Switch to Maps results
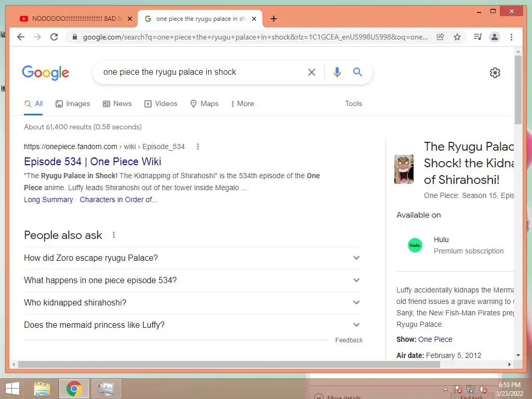Screen dimensions: 532x399 pyautogui.click(x=204, y=104)
